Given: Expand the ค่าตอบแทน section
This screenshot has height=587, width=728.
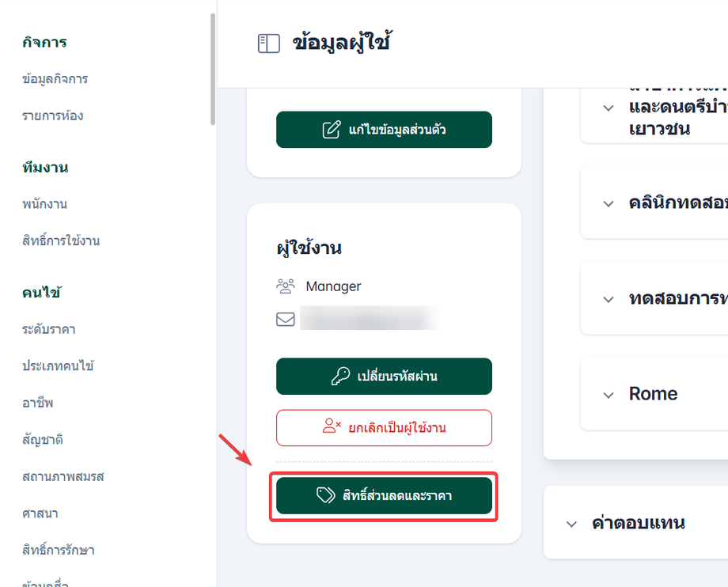Looking at the screenshot, I should coord(571,524).
